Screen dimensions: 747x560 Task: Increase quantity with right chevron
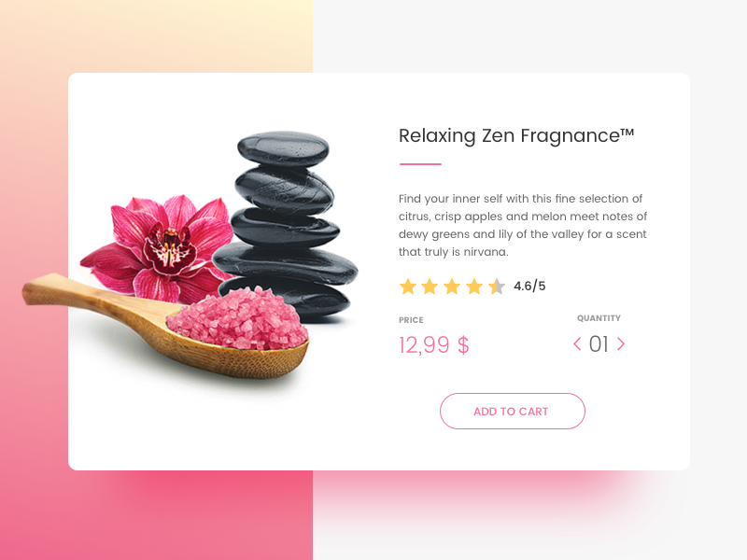pyautogui.click(x=621, y=343)
